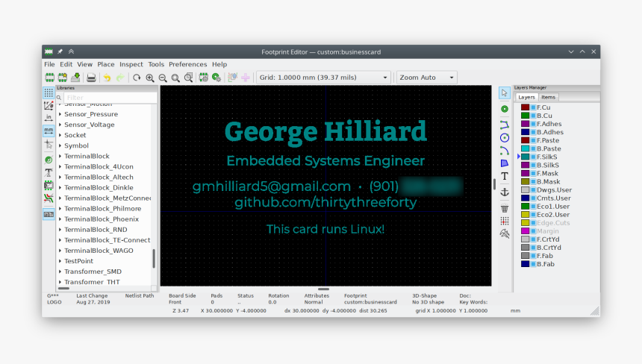Viewport: 642px width, 364px height.
Task: Toggle footprint edge sketch mode
Action: [49, 186]
